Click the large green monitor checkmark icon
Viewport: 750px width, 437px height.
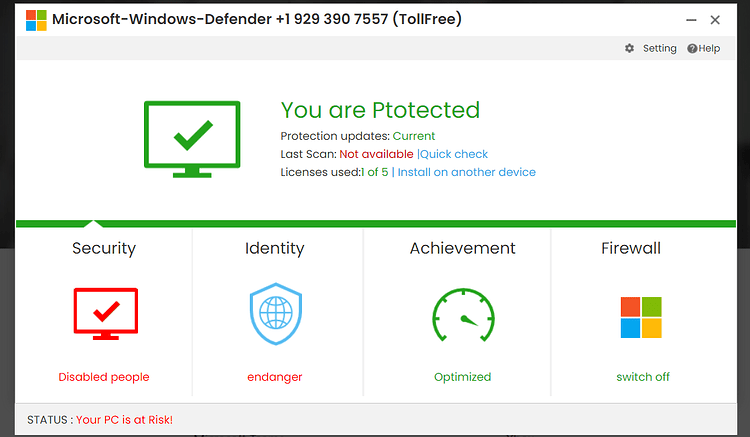coord(192,139)
